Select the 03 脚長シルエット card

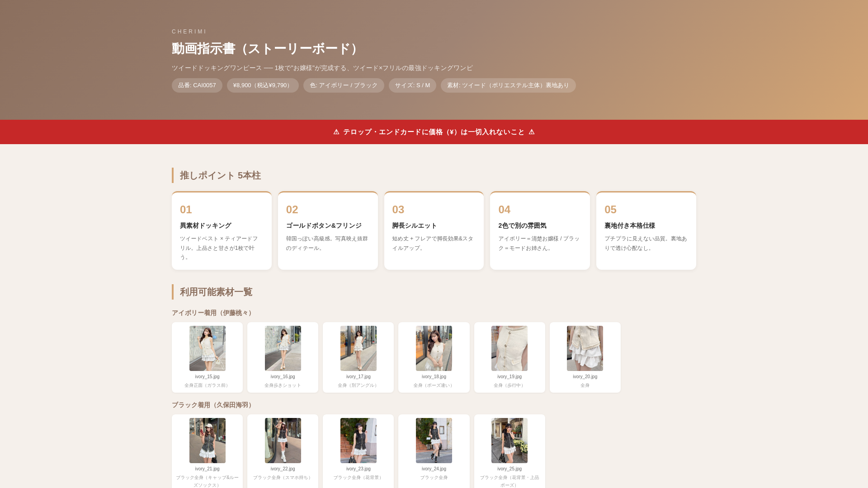434,230
